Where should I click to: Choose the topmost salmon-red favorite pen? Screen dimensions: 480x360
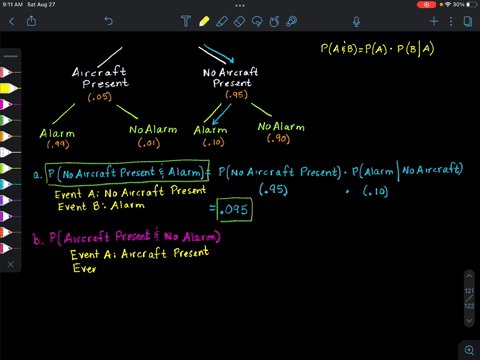[10, 72]
